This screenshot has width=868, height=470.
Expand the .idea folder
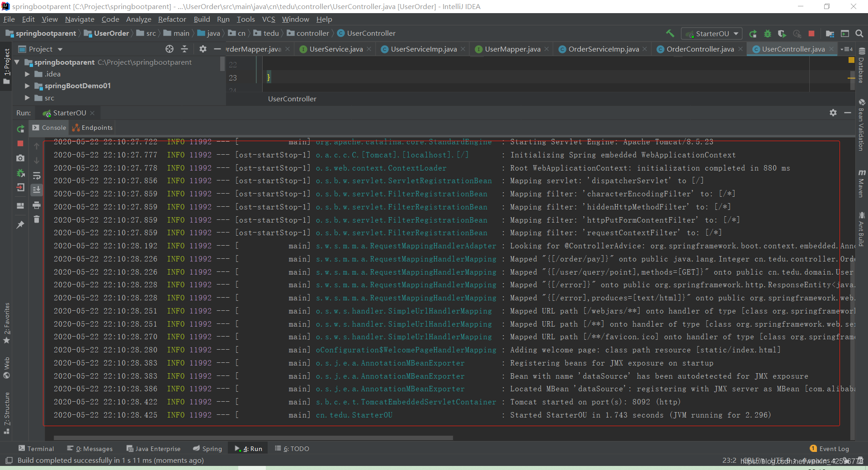click(x=27, y=74)
